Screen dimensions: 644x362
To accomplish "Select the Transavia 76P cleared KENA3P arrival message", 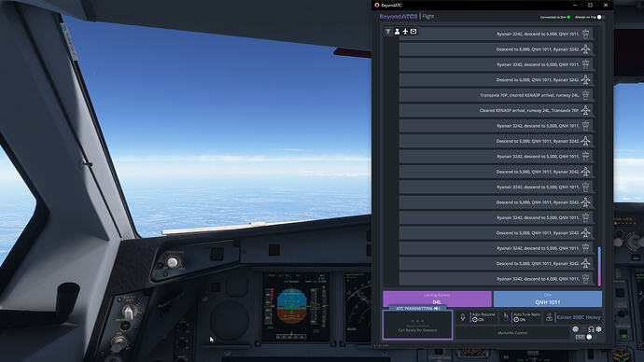I will pos(496,95).
